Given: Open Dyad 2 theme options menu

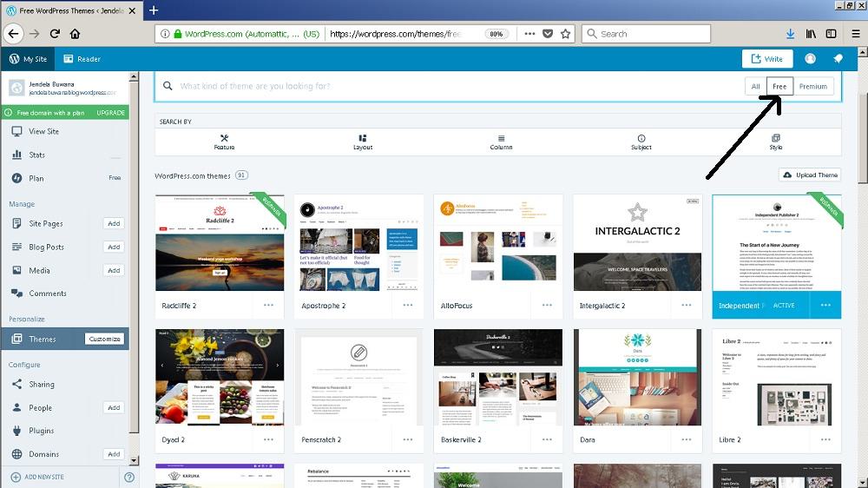Looking at the screenshot, I should click(x=268, y=439).
